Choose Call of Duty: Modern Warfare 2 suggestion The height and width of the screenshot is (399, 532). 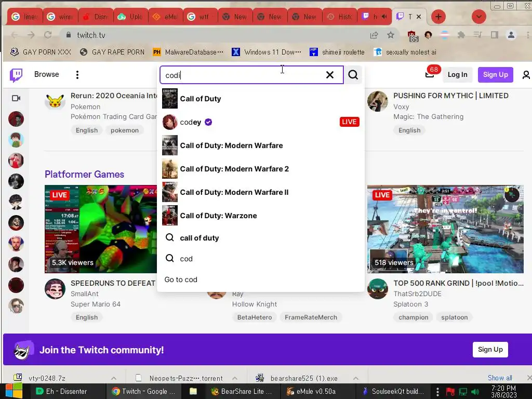(x=261, y=169)
